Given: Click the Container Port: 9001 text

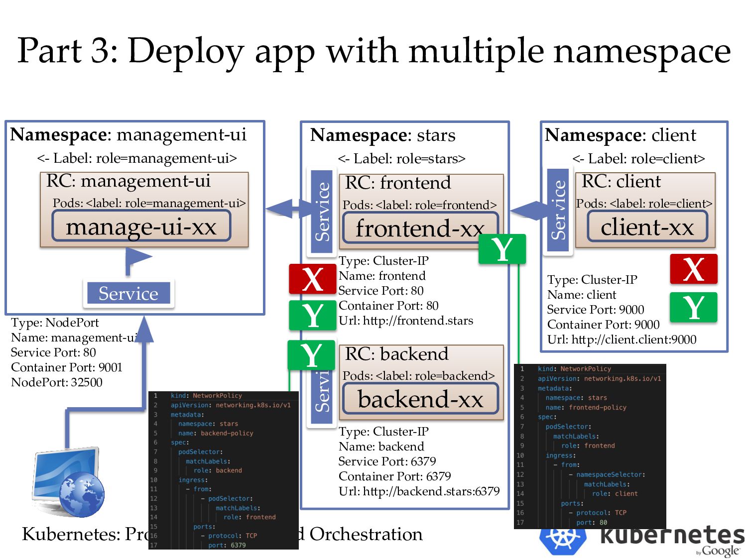Looking at the screenshot, I should pos(67,367).
